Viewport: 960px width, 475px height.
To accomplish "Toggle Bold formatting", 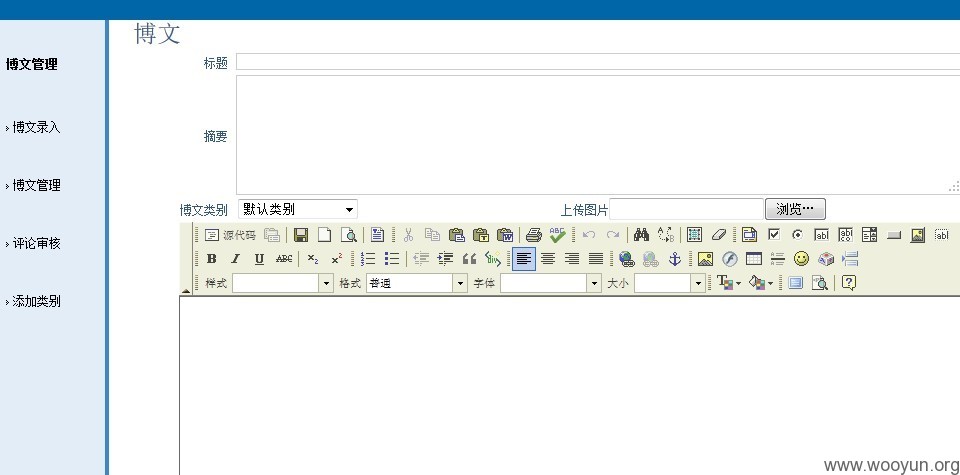I will 211,259.
